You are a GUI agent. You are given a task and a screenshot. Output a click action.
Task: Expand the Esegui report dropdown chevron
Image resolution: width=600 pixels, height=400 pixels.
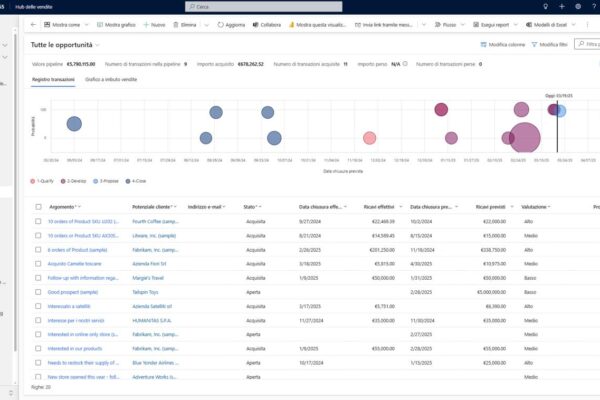pos(515,24)
